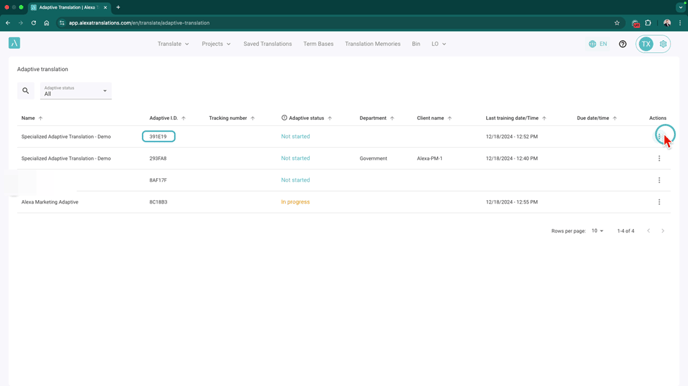Image resolution: width=688 pixels, height=386 pixels.
Task: Change rows per page dropdown
Action: click(597, 231)
